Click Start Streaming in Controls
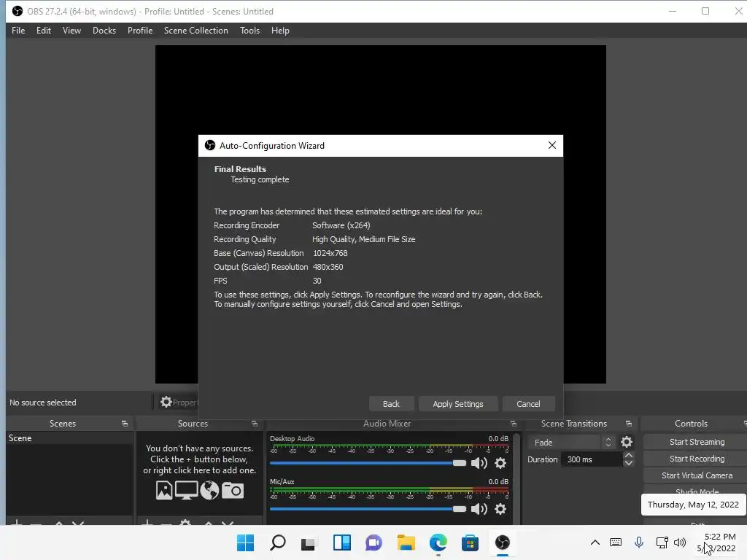 [697, 442]
